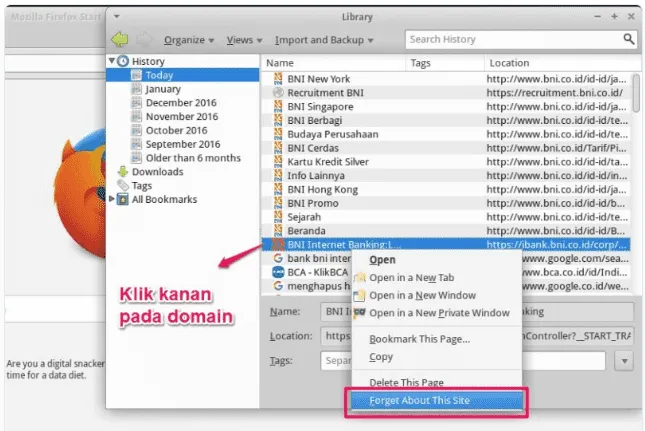This screenshot has height=431, width=645.
Task: Select the Info Lainnya history row
Action: [x=446, y=175]
